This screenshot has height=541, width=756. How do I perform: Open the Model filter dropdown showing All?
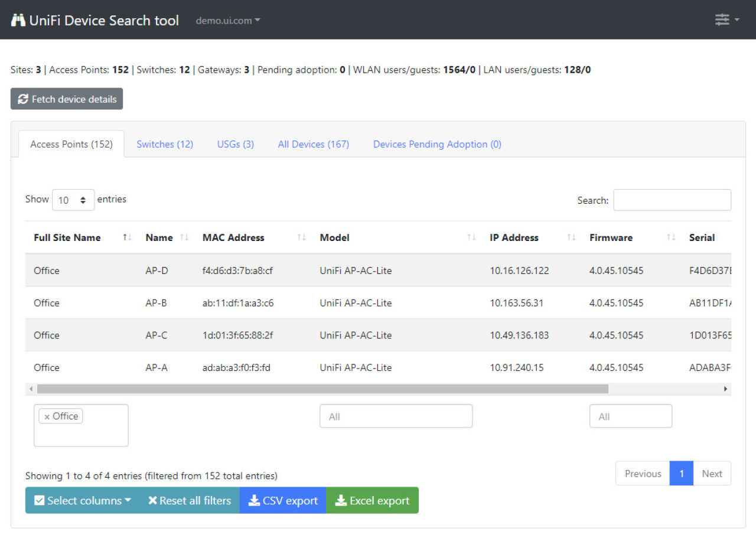[396, 416]
